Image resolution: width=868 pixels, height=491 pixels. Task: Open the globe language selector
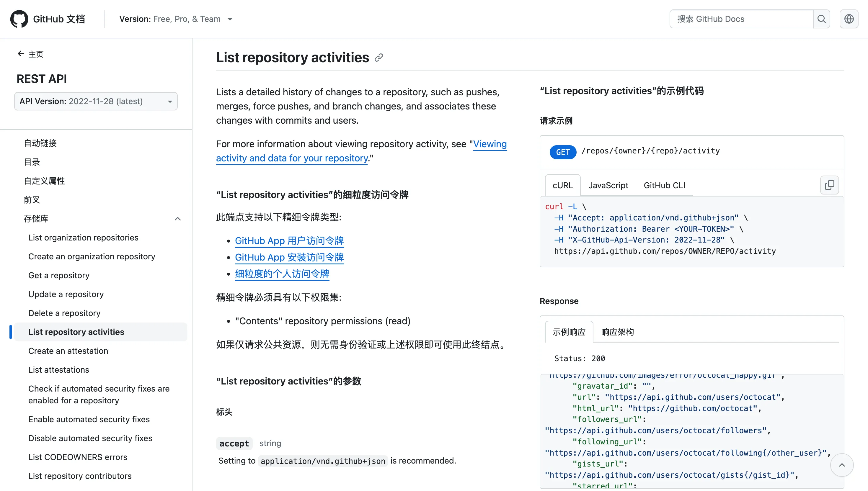click(x=849, y=19)
